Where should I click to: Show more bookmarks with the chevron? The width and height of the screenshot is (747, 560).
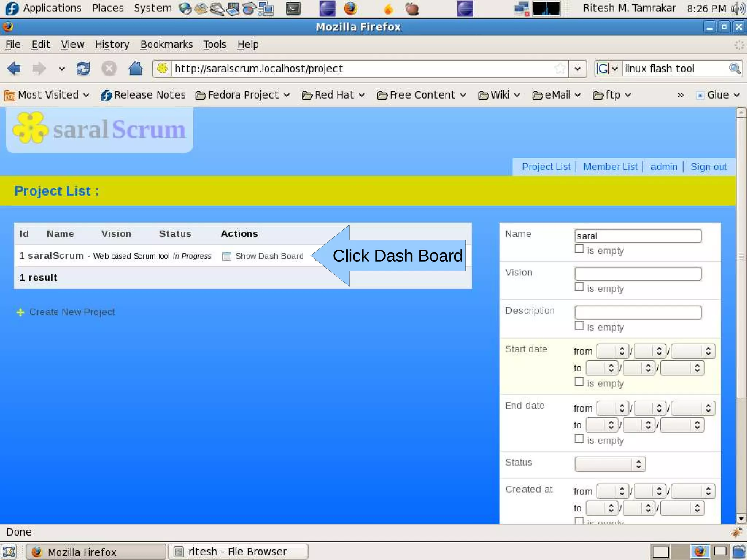[x=681, y=95]
